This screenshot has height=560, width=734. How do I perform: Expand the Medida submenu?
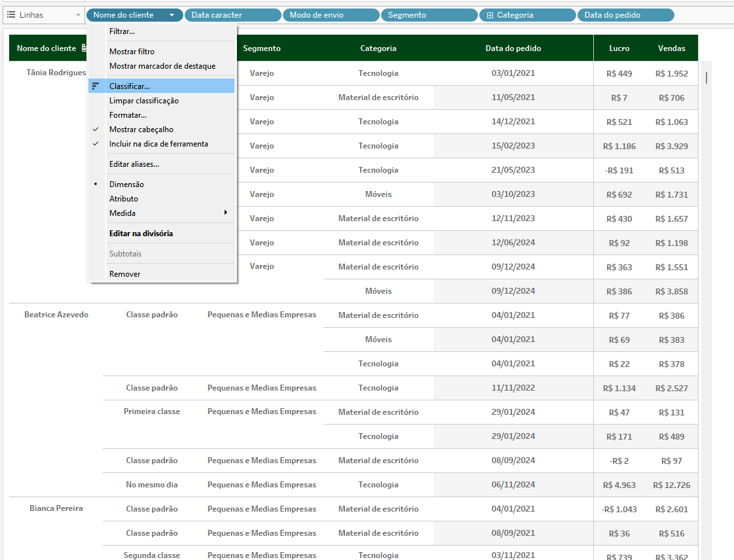pyautogui.click(x=225, y=213)
